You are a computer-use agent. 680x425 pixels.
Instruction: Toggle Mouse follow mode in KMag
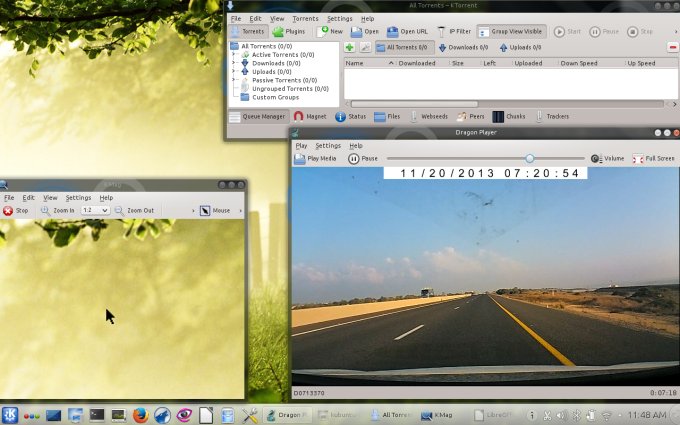click(x=215, y=211)
